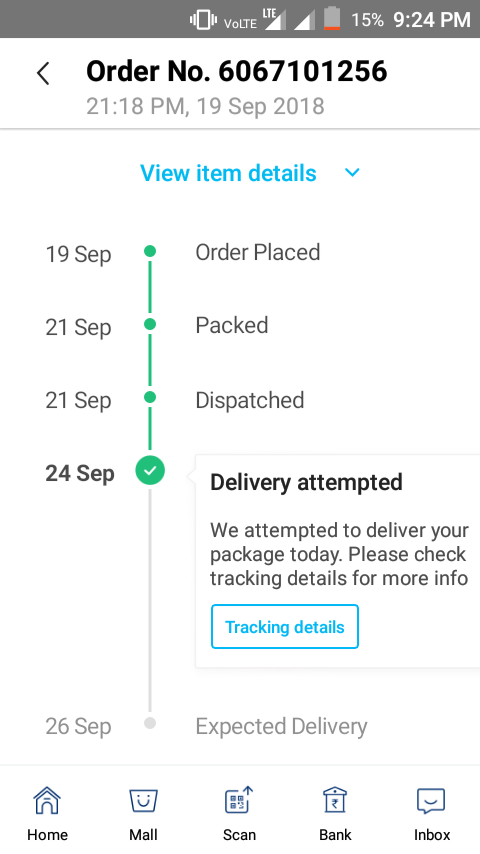Select the Packed timeline dot
Image resolution: width=480 pixels, height=854 pixels.
point(150,325)
